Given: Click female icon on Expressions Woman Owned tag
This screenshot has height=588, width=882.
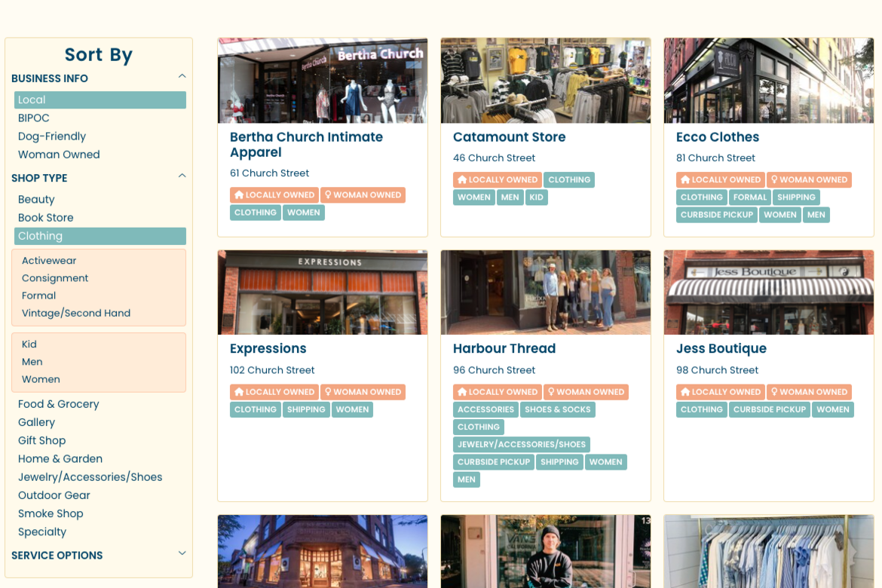Looking at the screenshot, I should (x=328, y=392).
